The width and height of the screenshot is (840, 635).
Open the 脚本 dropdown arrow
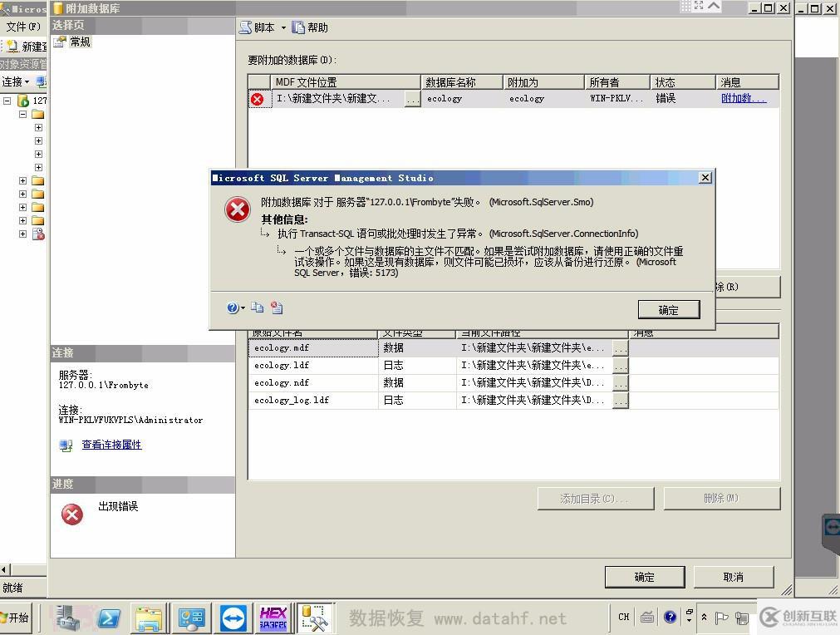[x=283, y=28]
